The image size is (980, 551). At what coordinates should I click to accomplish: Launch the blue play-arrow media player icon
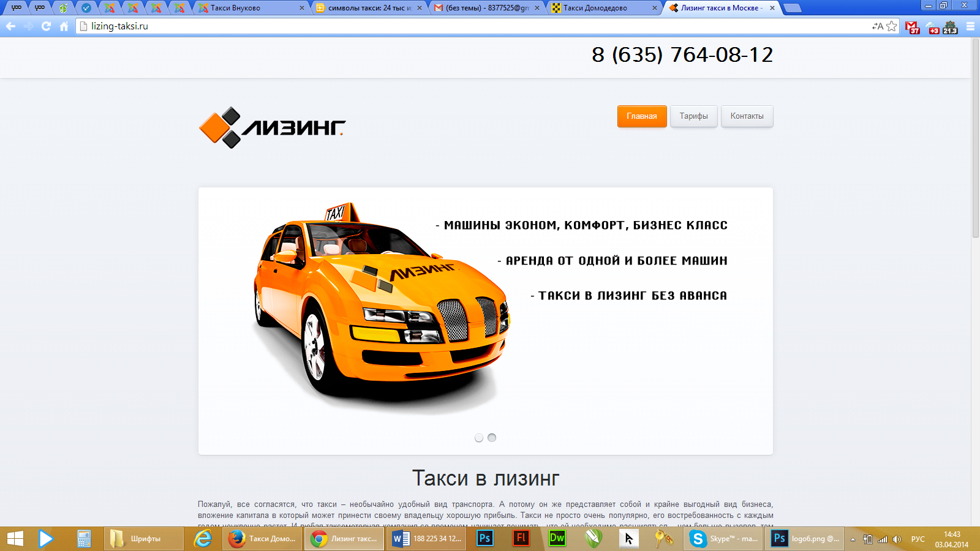pos(46,539)
